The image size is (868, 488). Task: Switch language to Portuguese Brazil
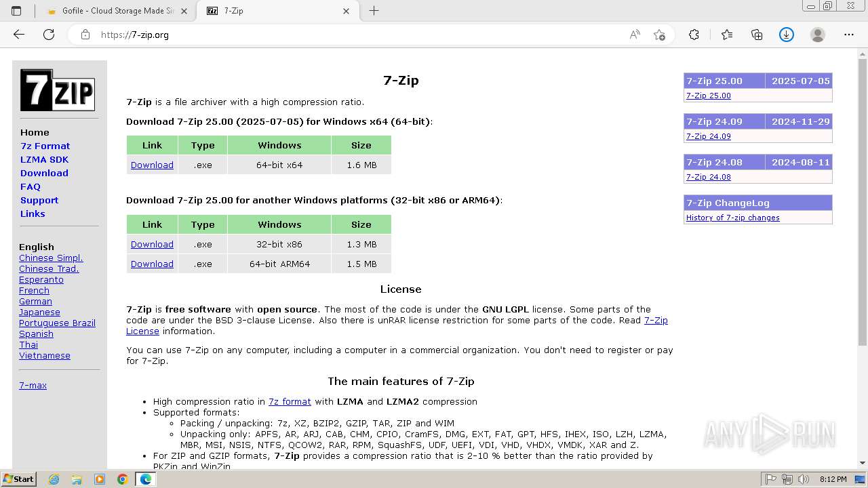click(x=57, y=323)
